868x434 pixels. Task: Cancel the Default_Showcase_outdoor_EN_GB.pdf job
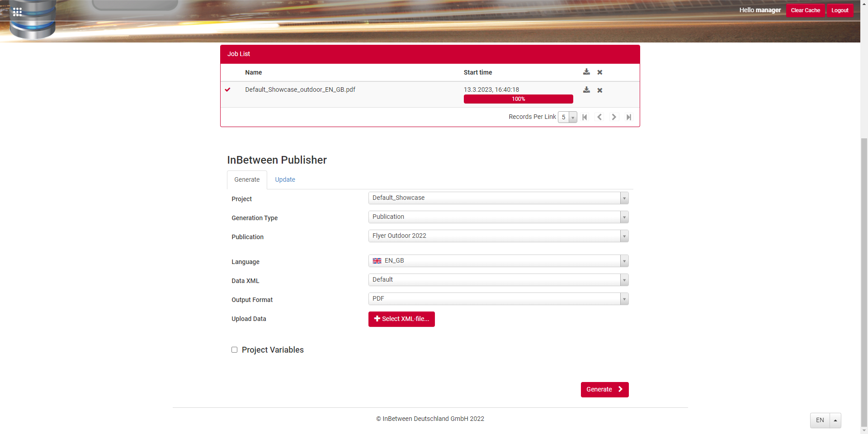point(600,90)
